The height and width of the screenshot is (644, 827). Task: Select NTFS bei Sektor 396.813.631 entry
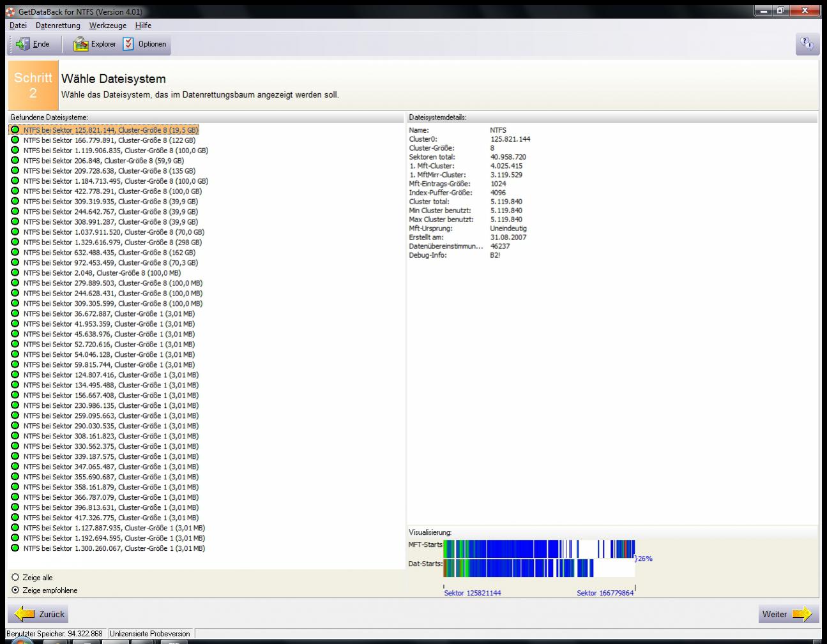click(105, 508)
